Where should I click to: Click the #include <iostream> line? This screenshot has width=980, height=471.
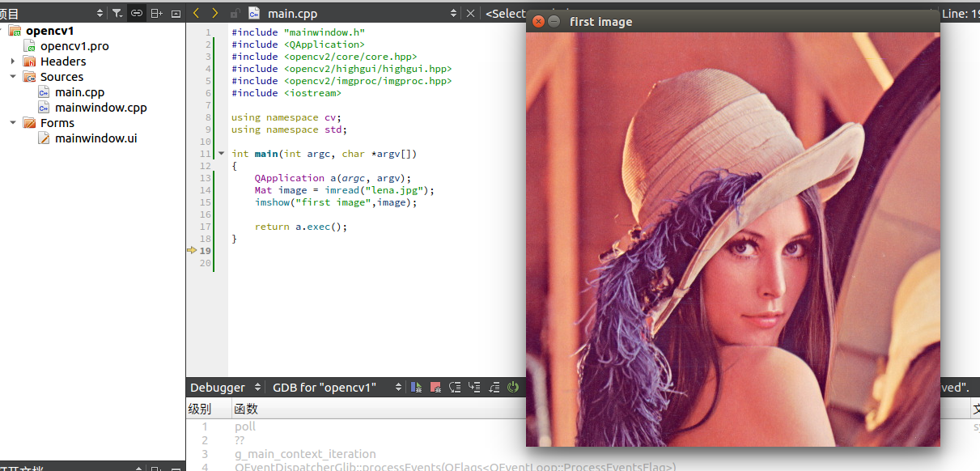pyautogui.click(x=286, y=93)
